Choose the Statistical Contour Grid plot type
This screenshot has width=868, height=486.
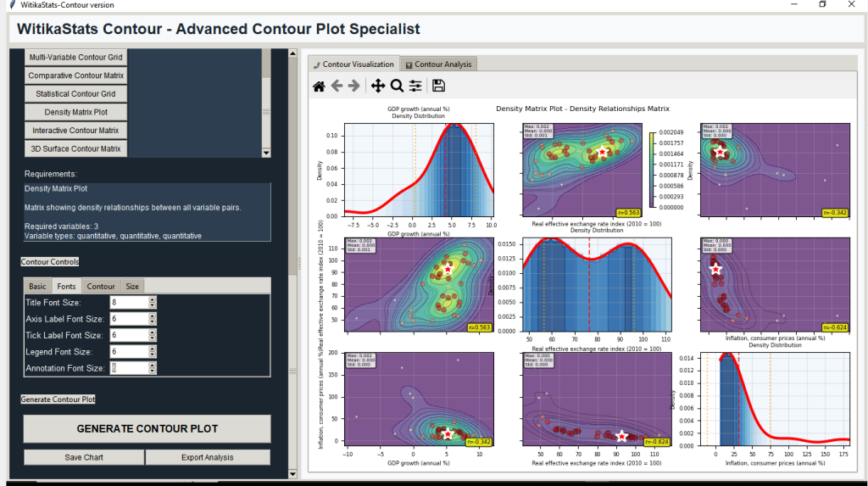75,93
